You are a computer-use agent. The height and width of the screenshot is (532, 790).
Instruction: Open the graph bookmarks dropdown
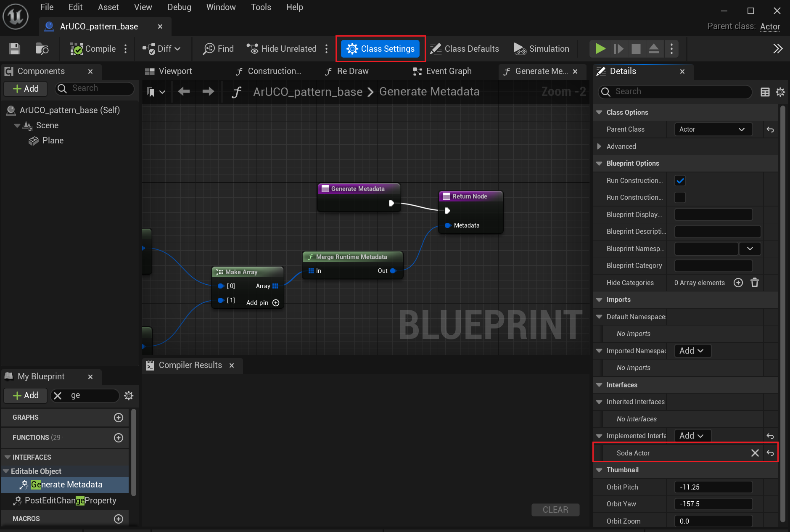tap(156, 92)
